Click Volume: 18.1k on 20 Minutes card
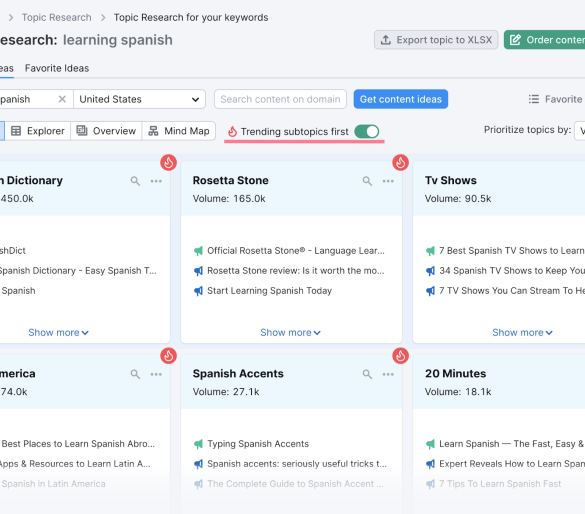This screenshot has height=514, width=585. pyautogui.click(x=458, y=392)
